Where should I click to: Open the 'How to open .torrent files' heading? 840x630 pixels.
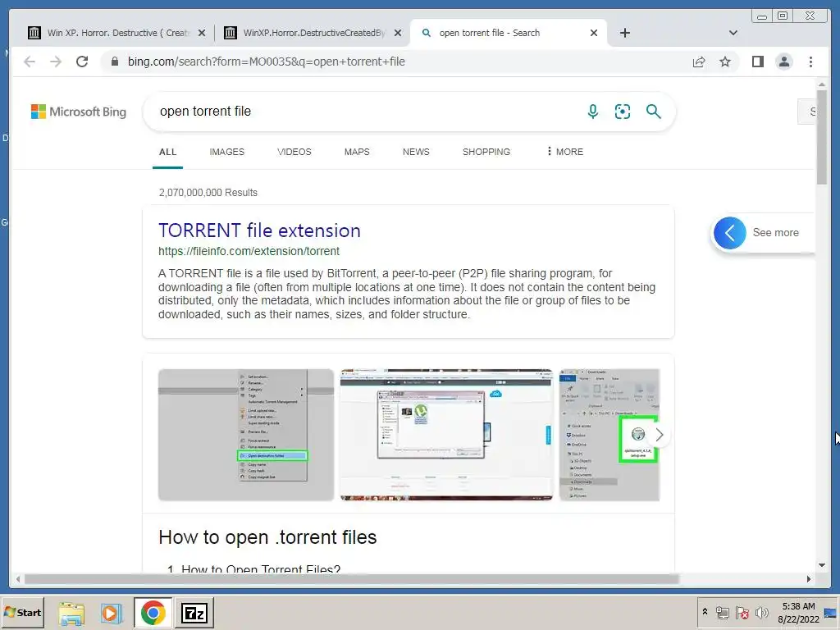point(267,537)
